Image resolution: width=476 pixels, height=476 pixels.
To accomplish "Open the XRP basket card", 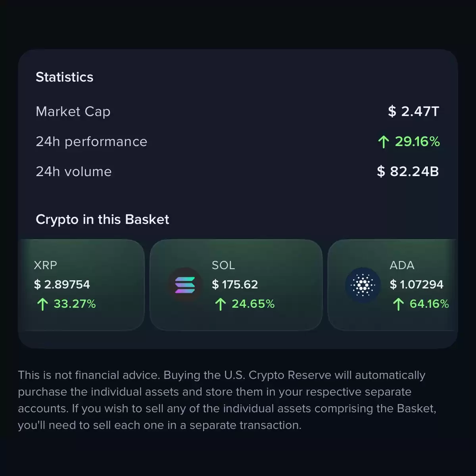I will tap(81, 285).
